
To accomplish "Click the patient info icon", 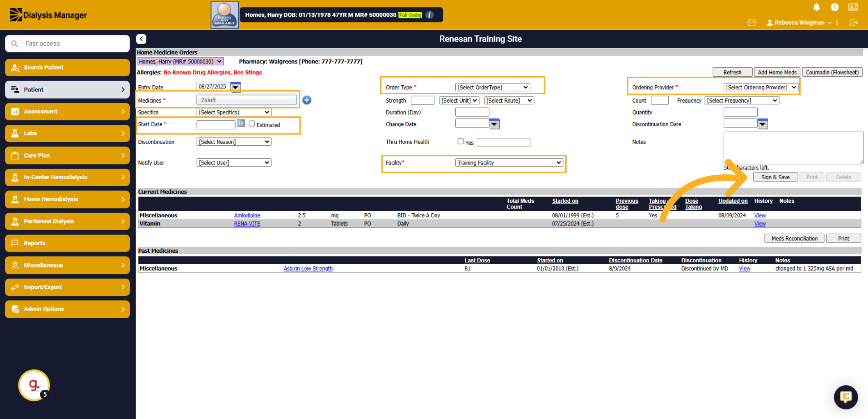I will [x=430, y=15].
